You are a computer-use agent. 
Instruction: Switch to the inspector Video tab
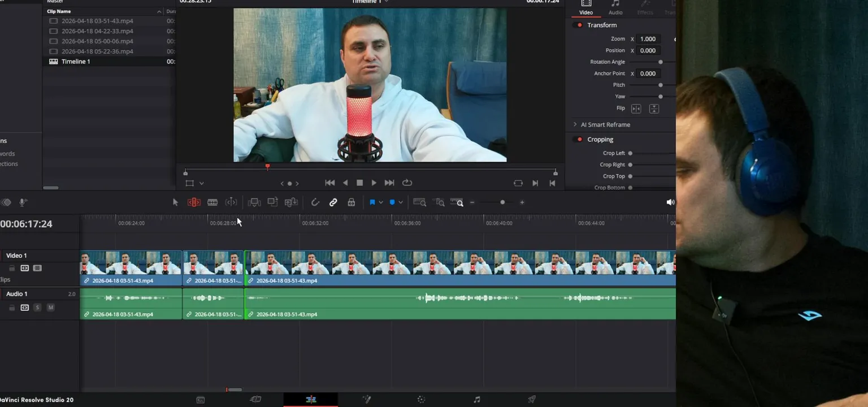coord(586,7)
